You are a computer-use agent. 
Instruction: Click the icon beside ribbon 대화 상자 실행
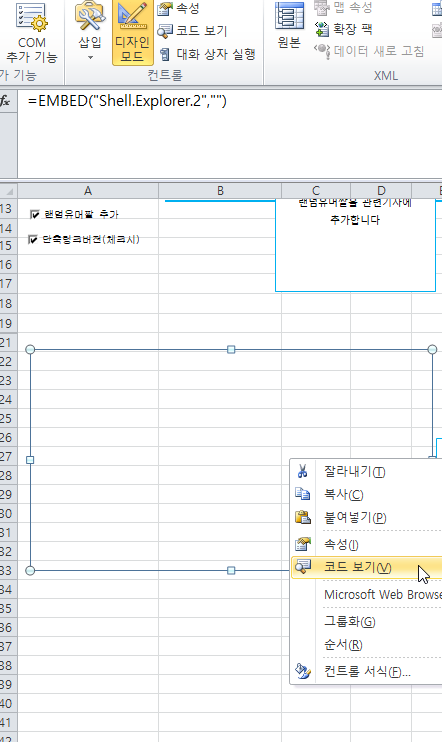165,54
